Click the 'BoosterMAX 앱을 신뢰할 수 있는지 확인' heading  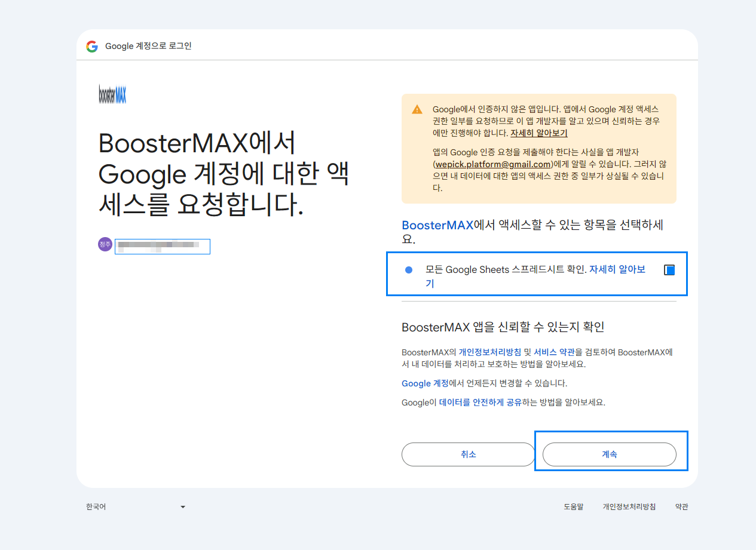point(503,327)
